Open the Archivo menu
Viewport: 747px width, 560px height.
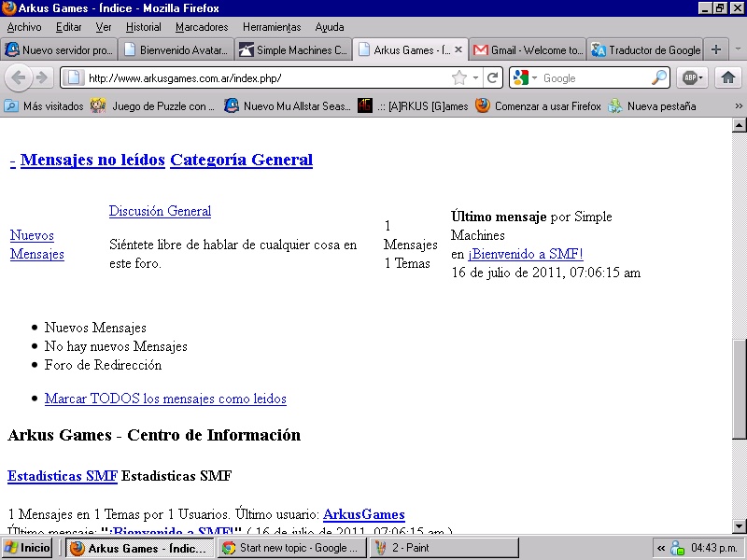24,27
